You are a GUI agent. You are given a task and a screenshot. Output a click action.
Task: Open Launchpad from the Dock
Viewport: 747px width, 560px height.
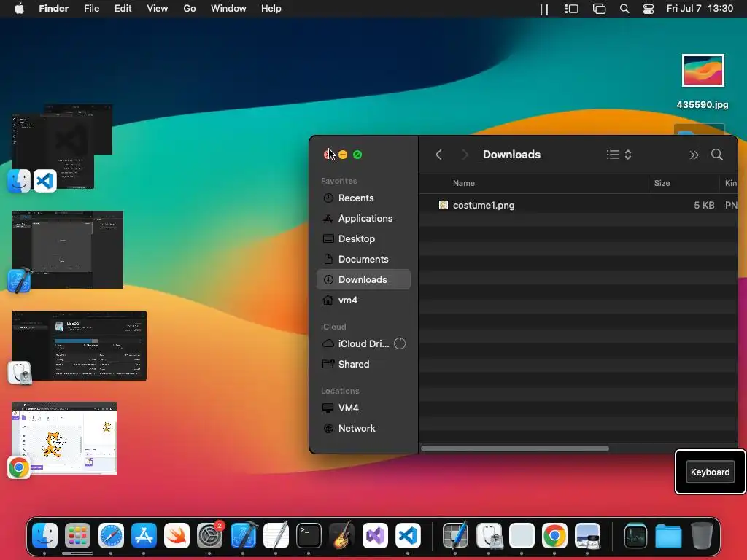coord(77,536)
